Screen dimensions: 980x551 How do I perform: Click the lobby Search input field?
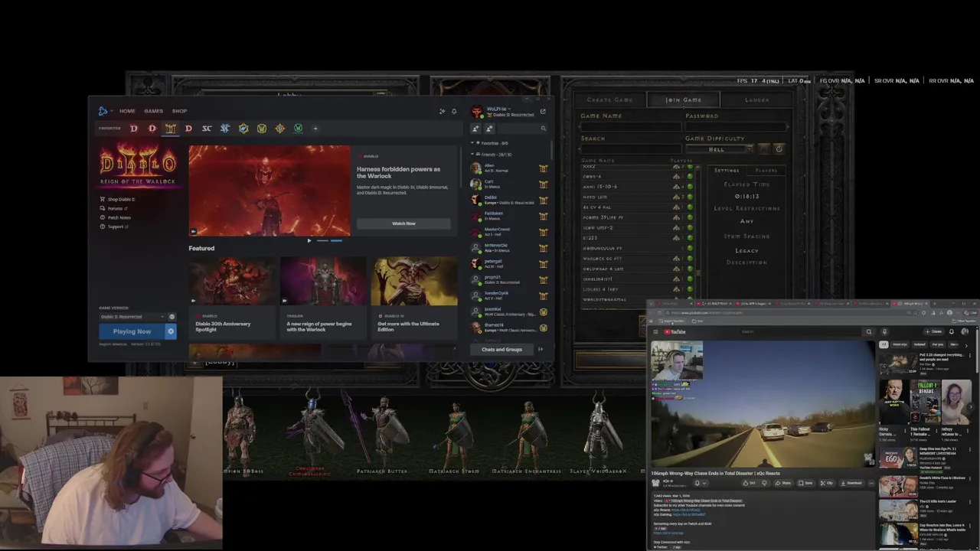tap(631, 148)
